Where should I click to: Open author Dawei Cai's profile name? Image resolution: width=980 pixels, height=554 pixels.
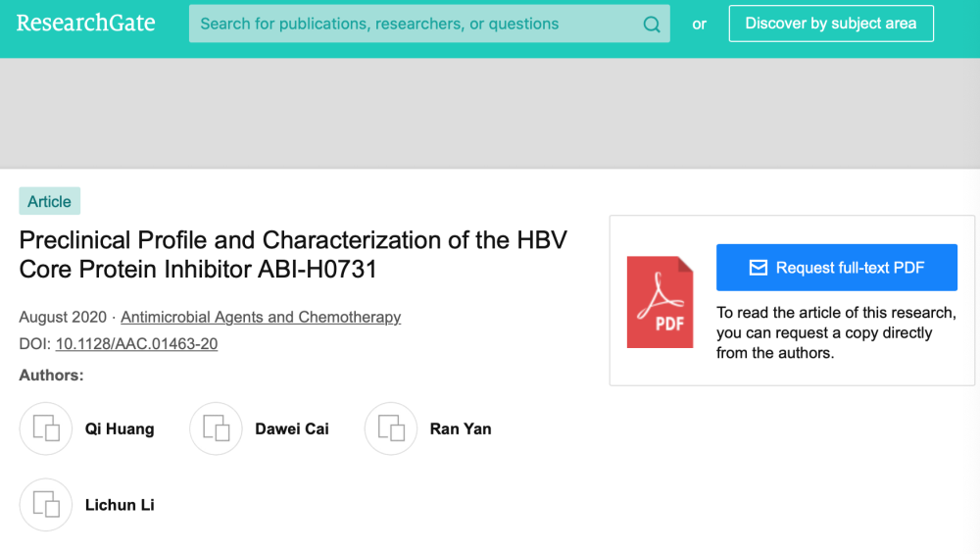coord(292,428)
